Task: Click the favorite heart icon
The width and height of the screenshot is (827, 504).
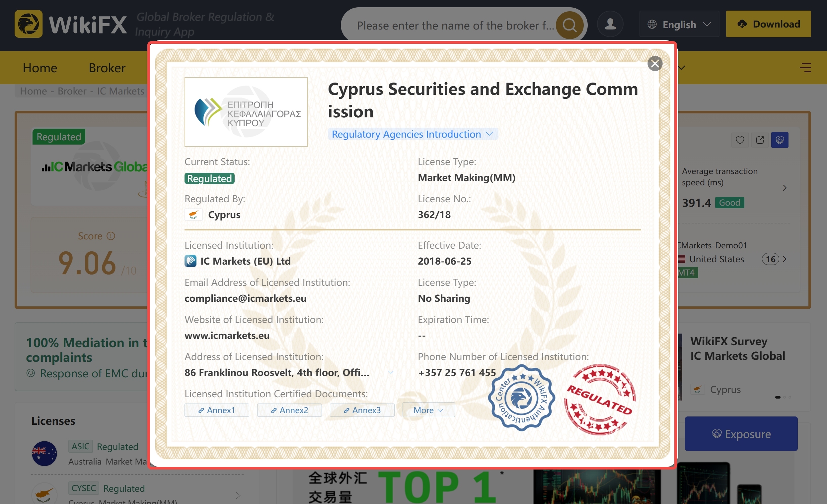Action: (740, 140)
